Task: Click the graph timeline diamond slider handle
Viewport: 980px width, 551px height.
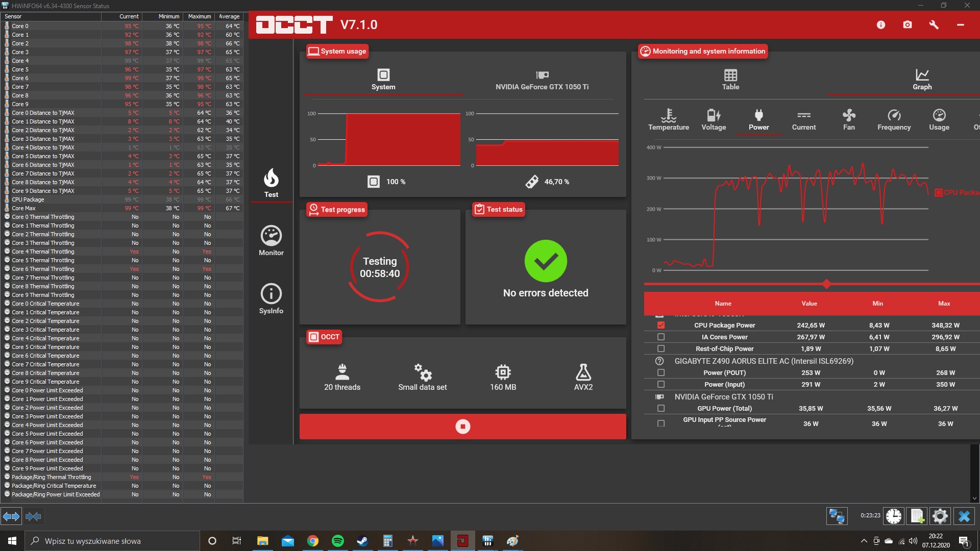Action: click(x=826, y=284)
